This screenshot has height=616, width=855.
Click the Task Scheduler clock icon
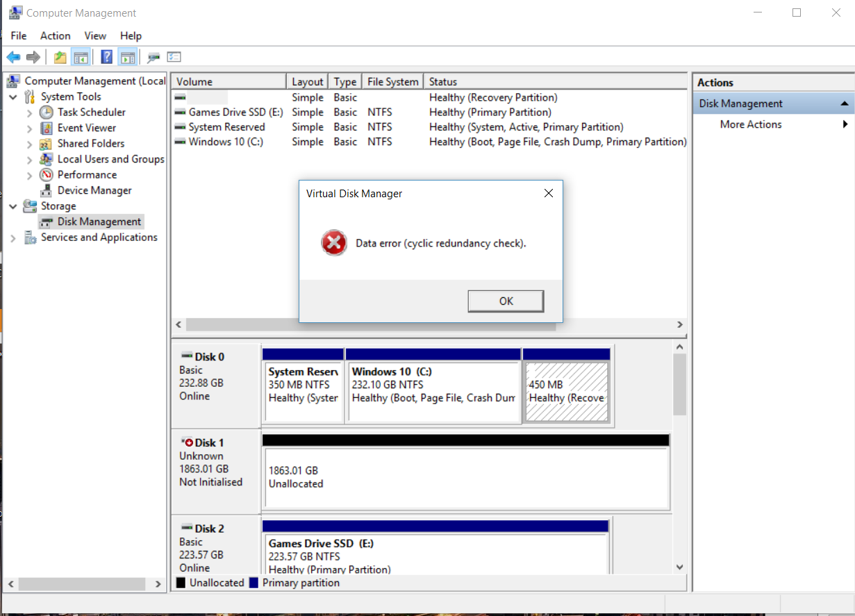coord(47,112)
